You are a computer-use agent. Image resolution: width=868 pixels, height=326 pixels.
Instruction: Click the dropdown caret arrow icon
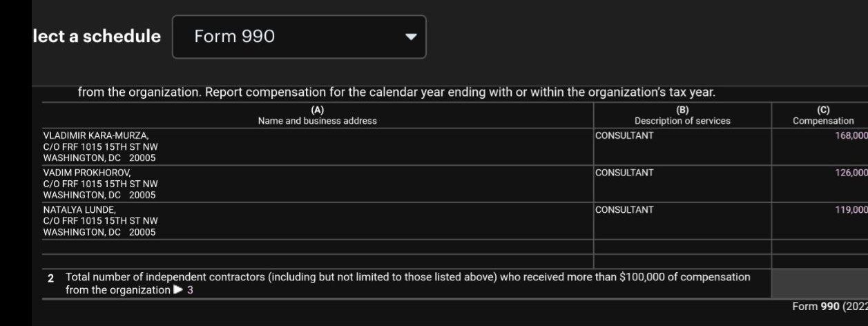(x=411, y=37)
